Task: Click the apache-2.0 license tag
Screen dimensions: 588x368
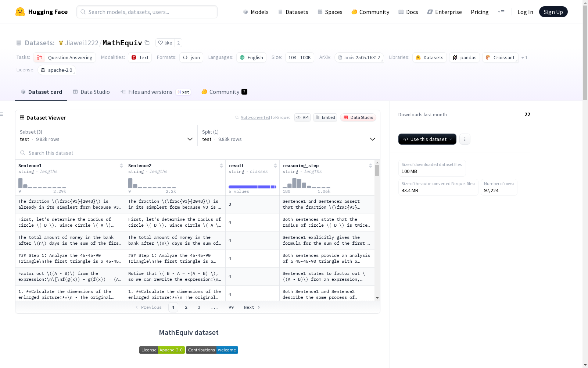Action: (x=57, y=70)
